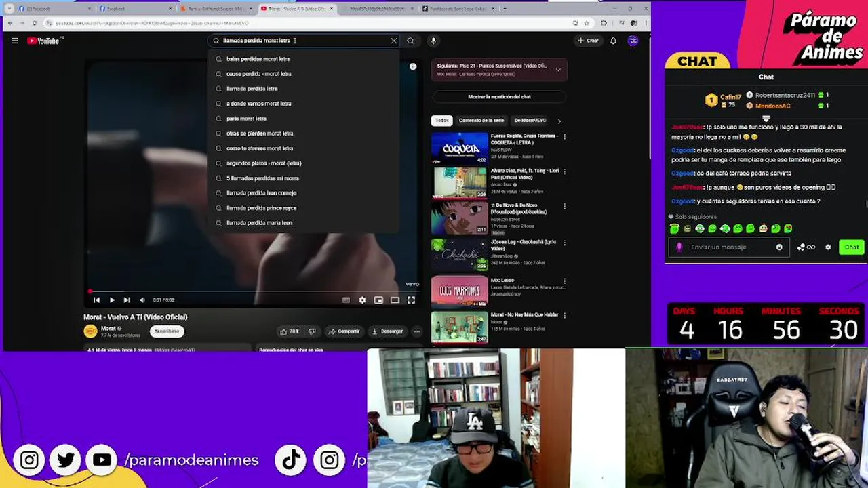
Task: Expand the chat leaderboard arrow
Action: [766, 119]
